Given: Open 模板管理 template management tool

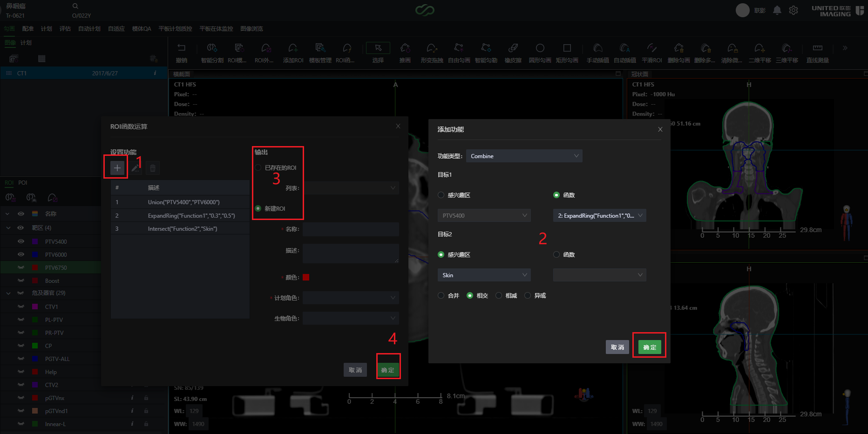Looking at the screenshot, I should [320, 53].
